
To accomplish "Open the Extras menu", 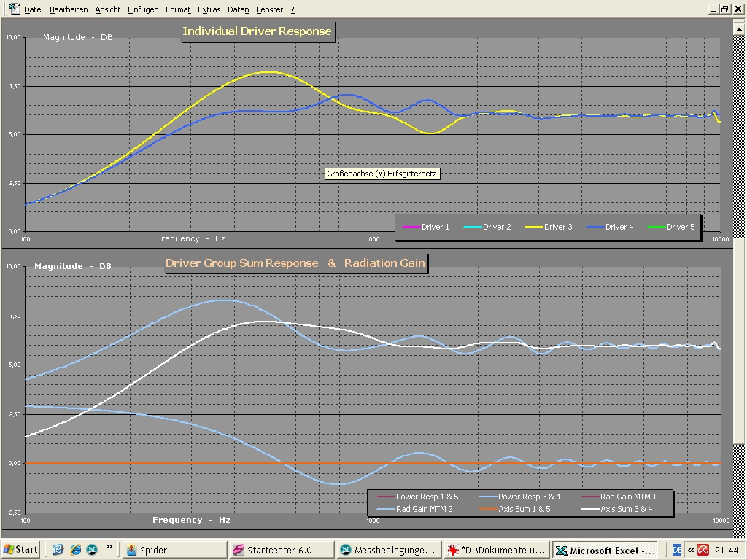I will (209, 9).
